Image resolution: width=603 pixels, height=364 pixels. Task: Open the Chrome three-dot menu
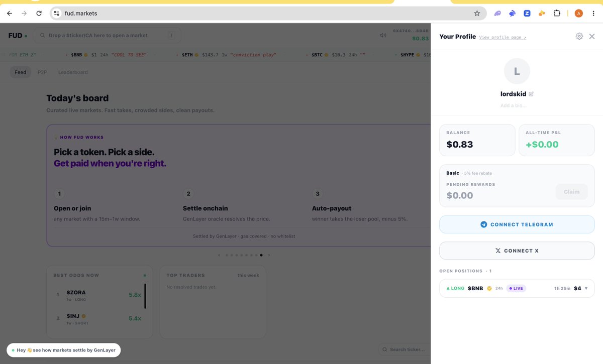(x=593, y=14)
